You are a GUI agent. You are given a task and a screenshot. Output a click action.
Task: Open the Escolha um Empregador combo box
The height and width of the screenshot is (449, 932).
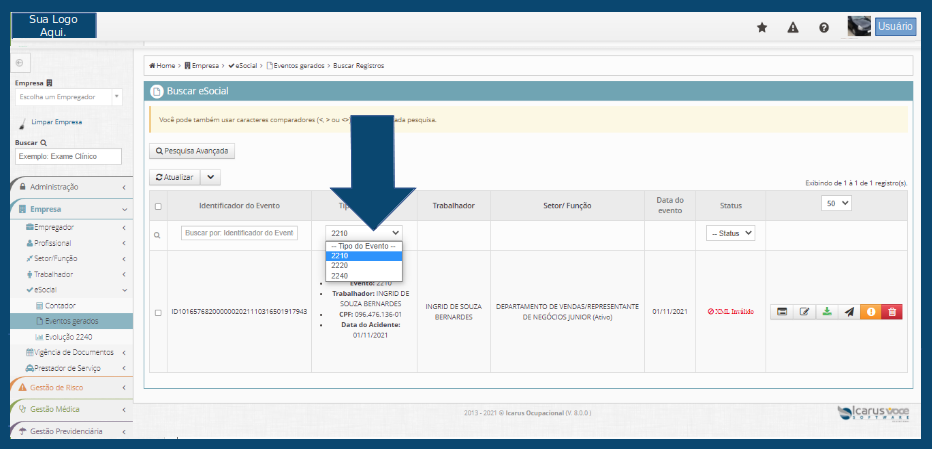click(x=68, y=97)
